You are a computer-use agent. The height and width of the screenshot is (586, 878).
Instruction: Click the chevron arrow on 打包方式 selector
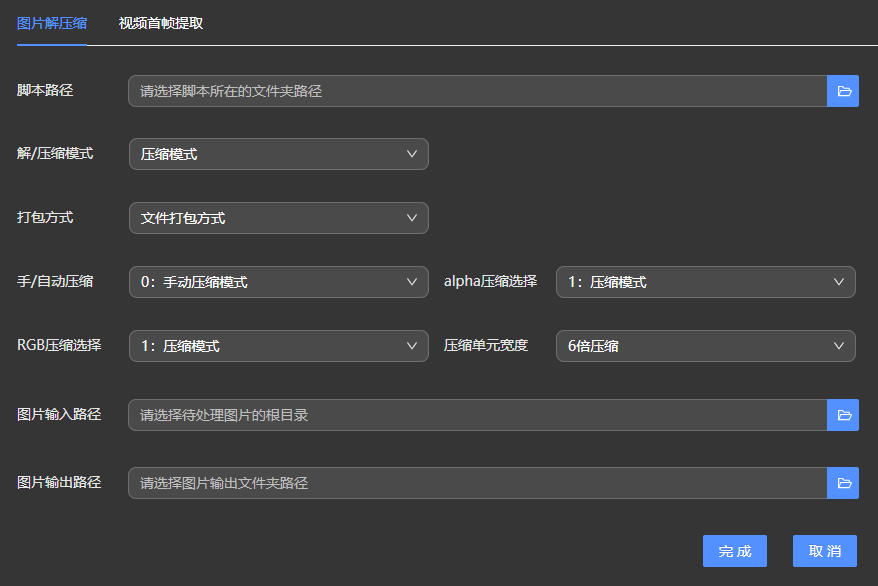coord(412,218)
